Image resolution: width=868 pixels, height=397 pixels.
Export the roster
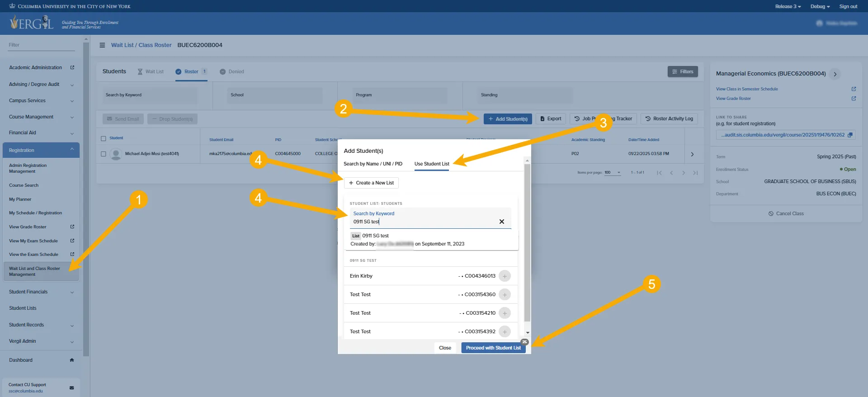tap(551, 119)
